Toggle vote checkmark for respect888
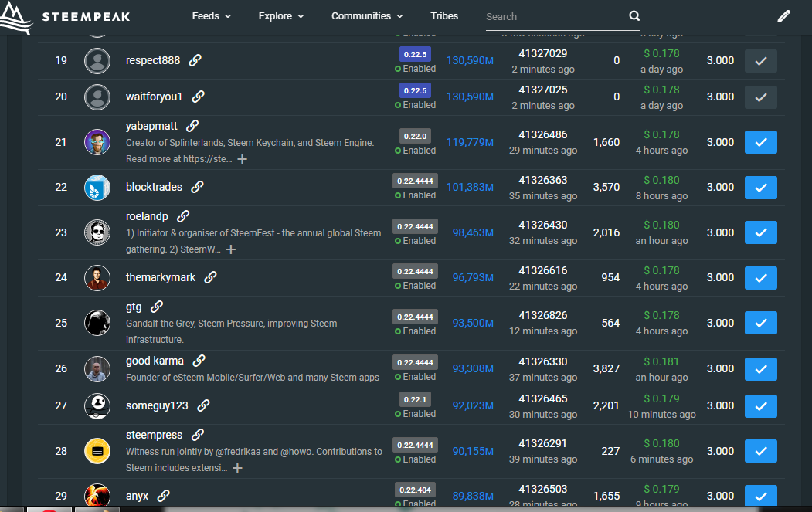The height and width of the screenshot is (512, 812). coord(760,61)
